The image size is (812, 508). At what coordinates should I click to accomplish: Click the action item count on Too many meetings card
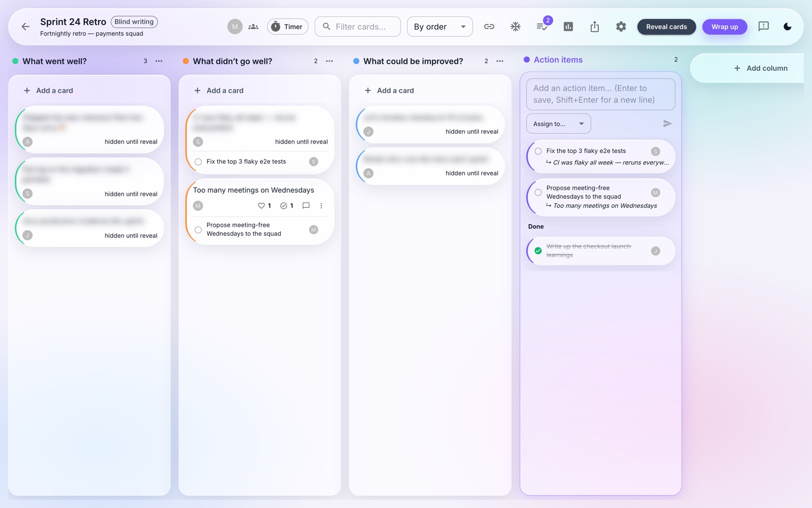287,206
